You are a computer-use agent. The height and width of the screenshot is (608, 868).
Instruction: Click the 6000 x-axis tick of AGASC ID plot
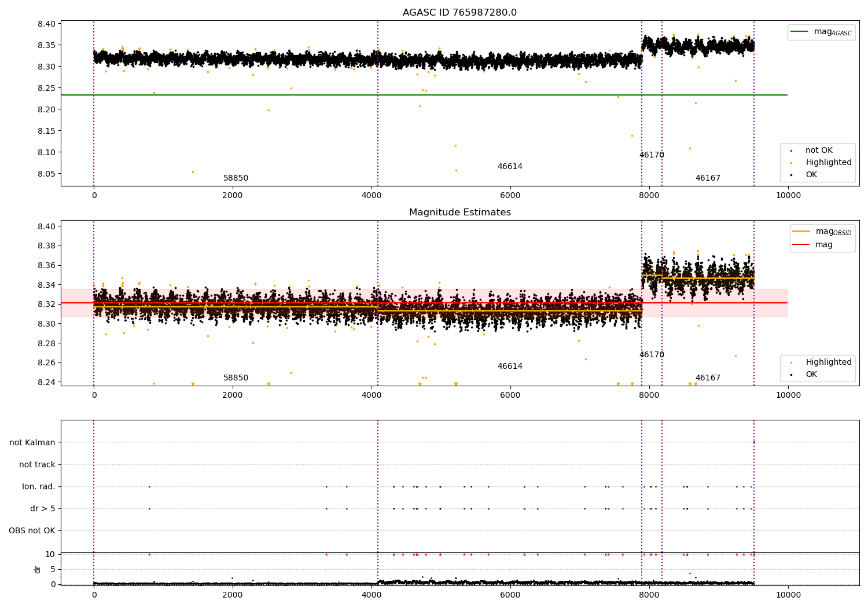point(510,196)
